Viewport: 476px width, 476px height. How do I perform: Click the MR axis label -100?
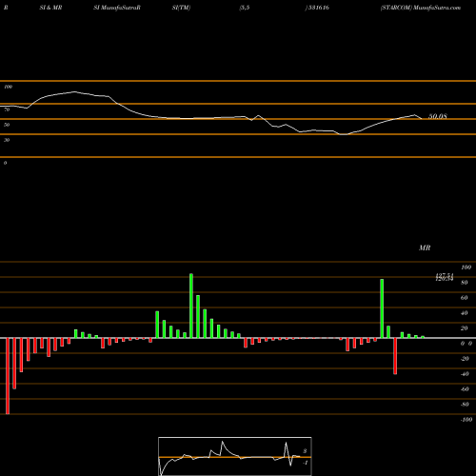(466, 420)
